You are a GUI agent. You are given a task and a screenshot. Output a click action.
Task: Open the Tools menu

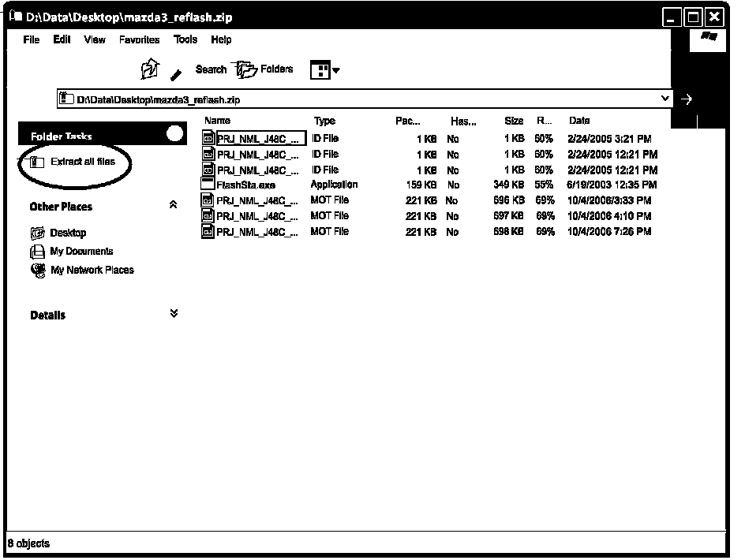tap(185, 39)
